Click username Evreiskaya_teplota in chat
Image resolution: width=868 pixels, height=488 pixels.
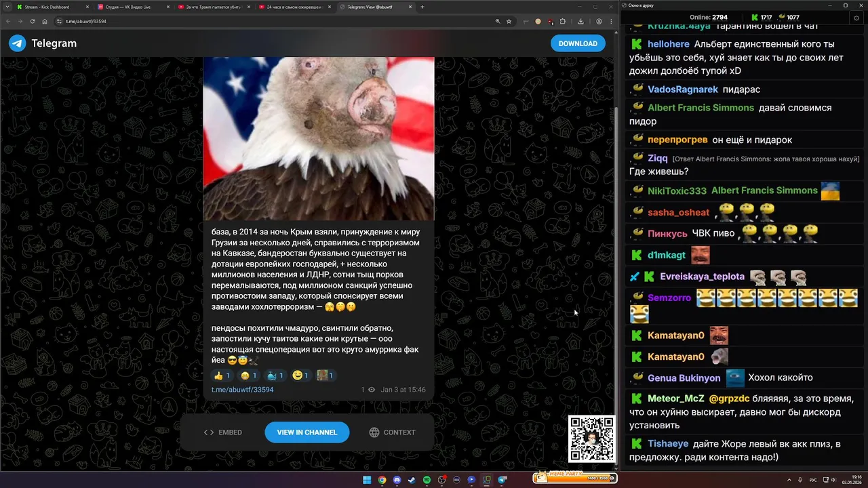click(703, 277)
